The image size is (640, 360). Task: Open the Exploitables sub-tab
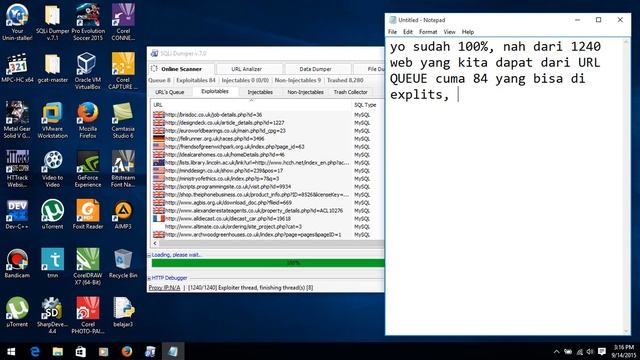(215, 91)
